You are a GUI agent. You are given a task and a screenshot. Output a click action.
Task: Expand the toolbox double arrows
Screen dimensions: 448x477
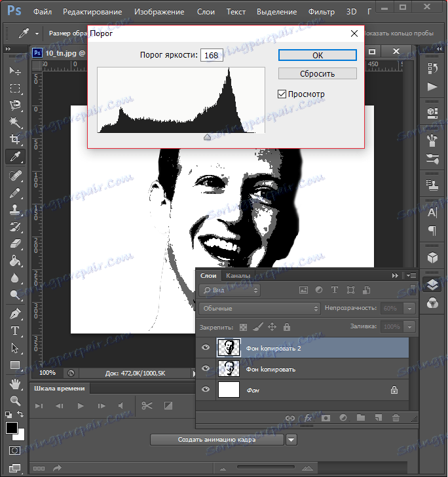click(x=9, y=48)
